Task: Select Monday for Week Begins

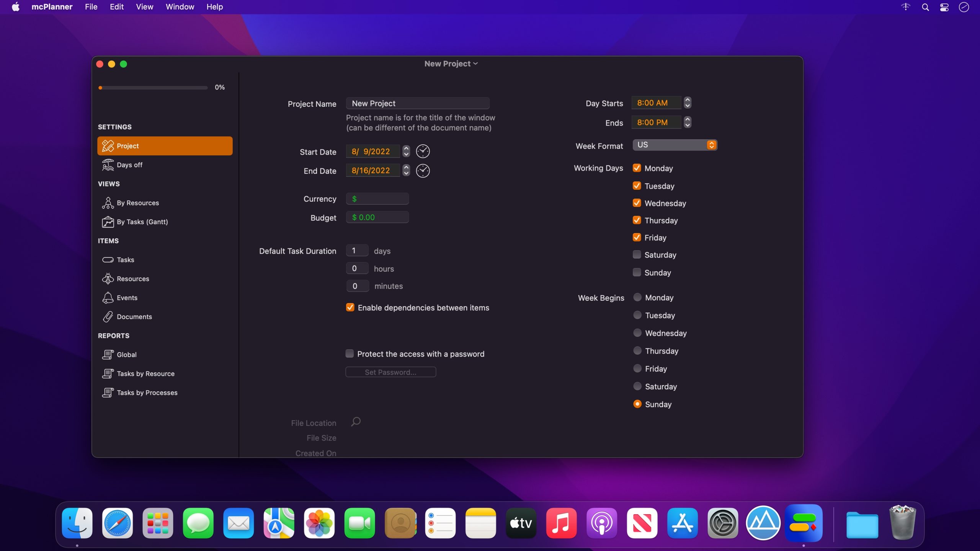Action: point(637,297)
